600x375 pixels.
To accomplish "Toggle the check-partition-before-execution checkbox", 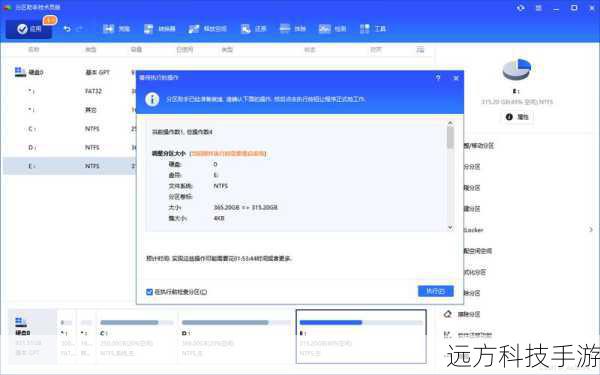I will pyautogui.click(x=149, y=292).
